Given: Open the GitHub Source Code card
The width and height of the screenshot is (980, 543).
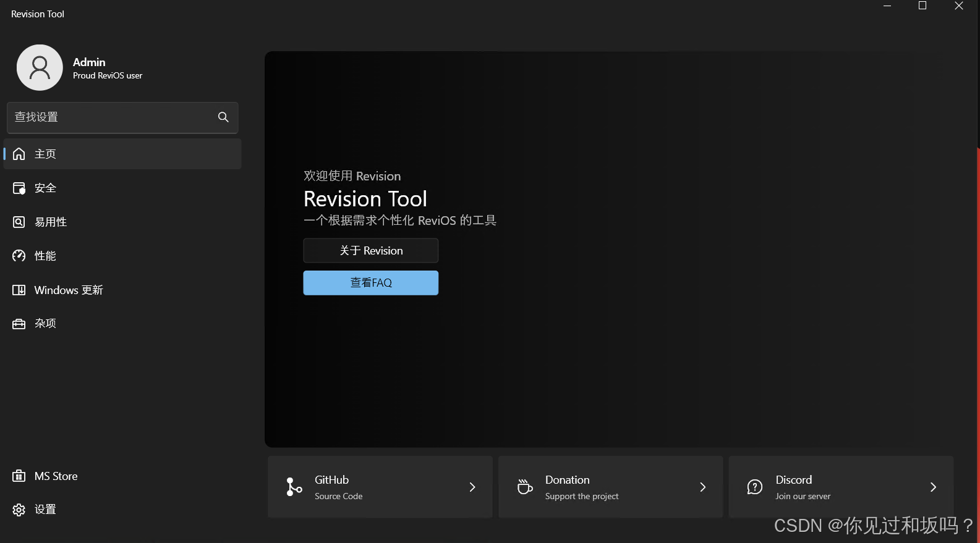Looking at the screenshot, I should pyautogui.click(x=380, y=487).
